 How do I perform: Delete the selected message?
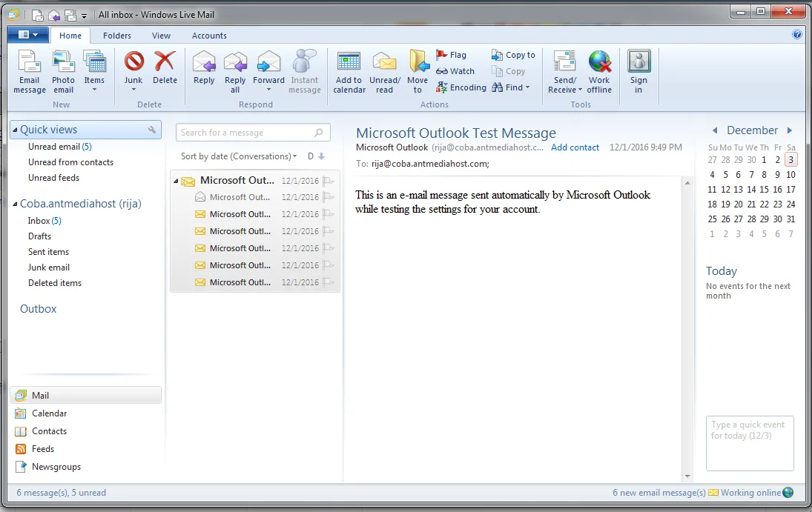tap(165, 67)
